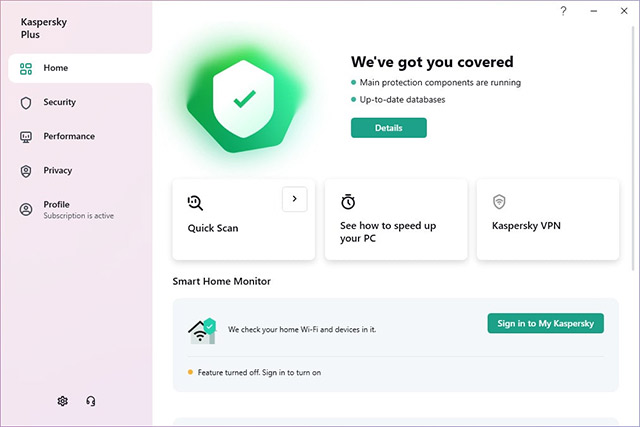Screen dimensions: 640x427
Task: Expand Quick Scan options with the arrow button
Action: 294,199
